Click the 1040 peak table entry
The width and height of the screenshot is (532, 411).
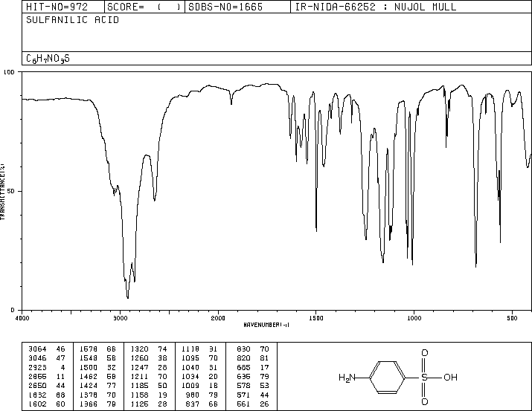tap(199, 367)
